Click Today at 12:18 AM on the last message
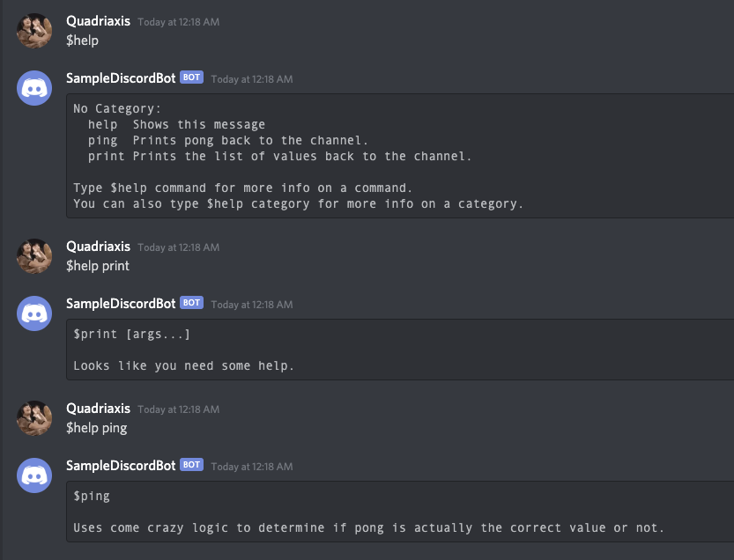Viewport: 734px width, 560px height. tap(253, 465)
